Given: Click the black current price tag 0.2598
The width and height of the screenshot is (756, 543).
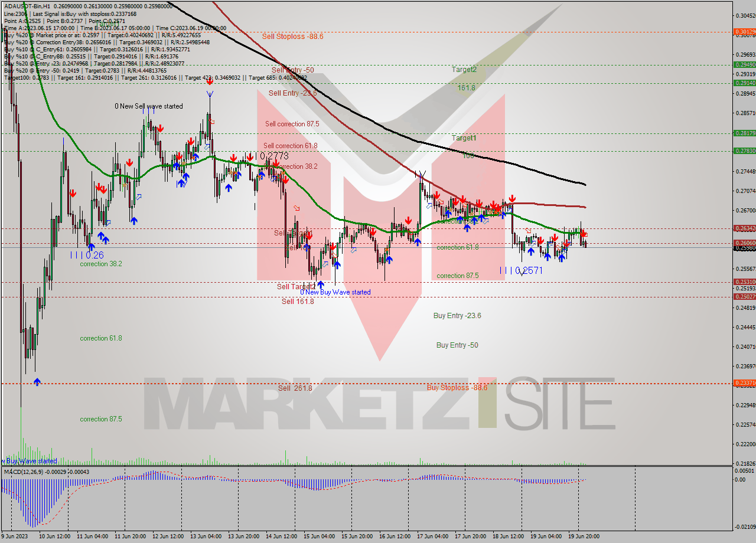Looking at the screenshot, I should point(744,248).
